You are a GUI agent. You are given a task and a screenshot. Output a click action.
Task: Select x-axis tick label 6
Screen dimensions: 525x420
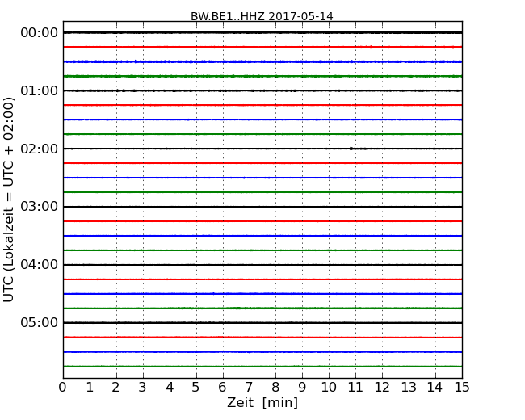(222, 388)
